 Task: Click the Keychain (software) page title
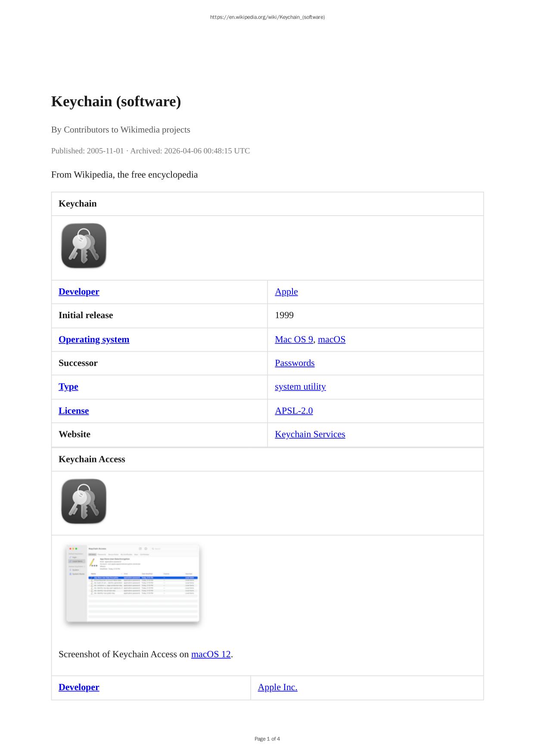[116, 102]
